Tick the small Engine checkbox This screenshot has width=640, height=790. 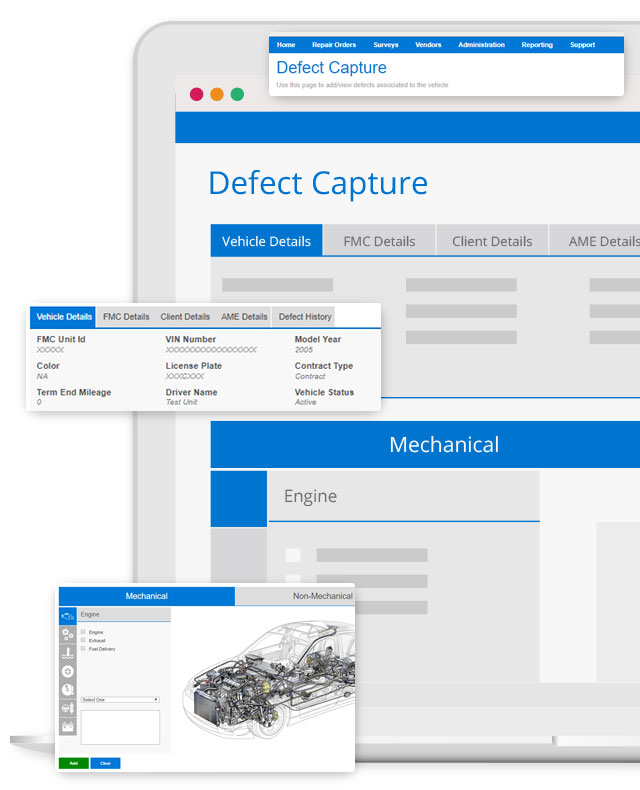click(83, 631)
